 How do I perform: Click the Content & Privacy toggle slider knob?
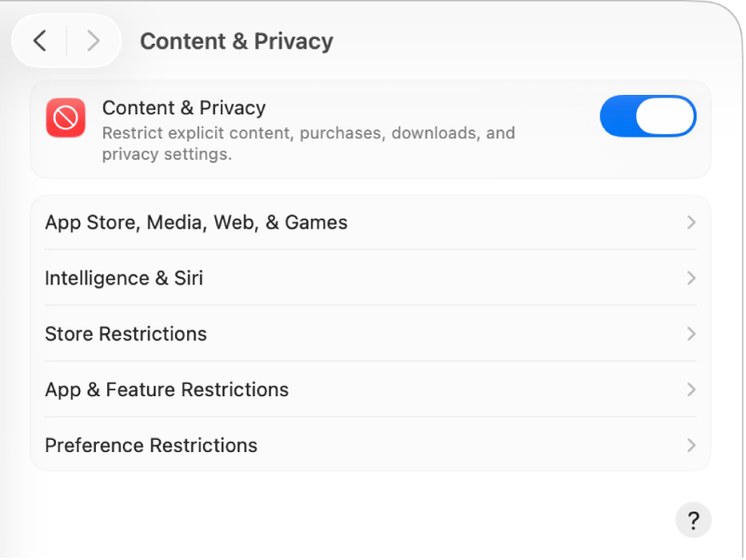[668, 116]
